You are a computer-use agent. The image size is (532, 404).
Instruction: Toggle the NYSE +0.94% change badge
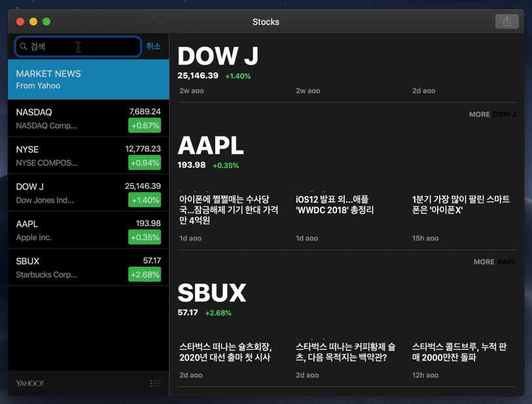click(145, 163)
